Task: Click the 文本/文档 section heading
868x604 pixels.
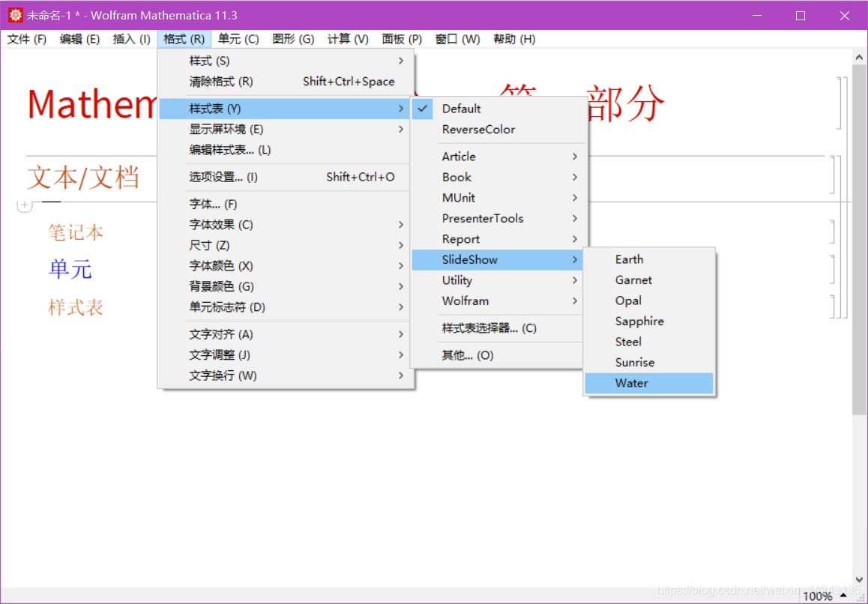Action: coord(83,178)
